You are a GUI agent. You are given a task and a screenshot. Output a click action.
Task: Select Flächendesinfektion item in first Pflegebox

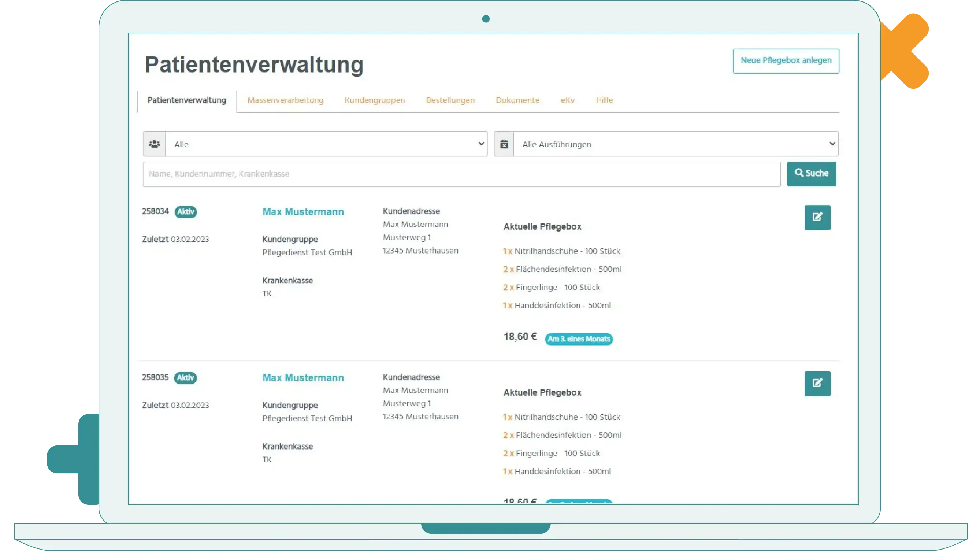coord(562,269)
